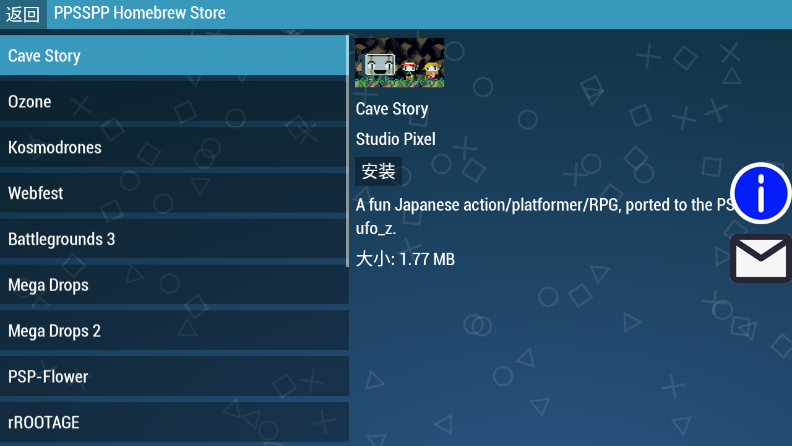This screenshot has height=446, width=792.
Task: Click the description starting 'A fun Japanese'
Action: [x=546, y=217]
